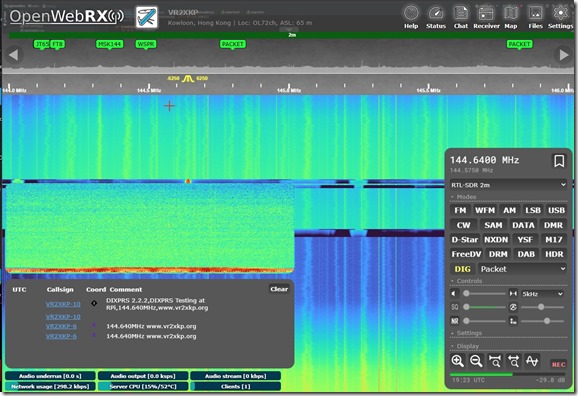Jump to the JT65 bookmark

coord(41,44)
